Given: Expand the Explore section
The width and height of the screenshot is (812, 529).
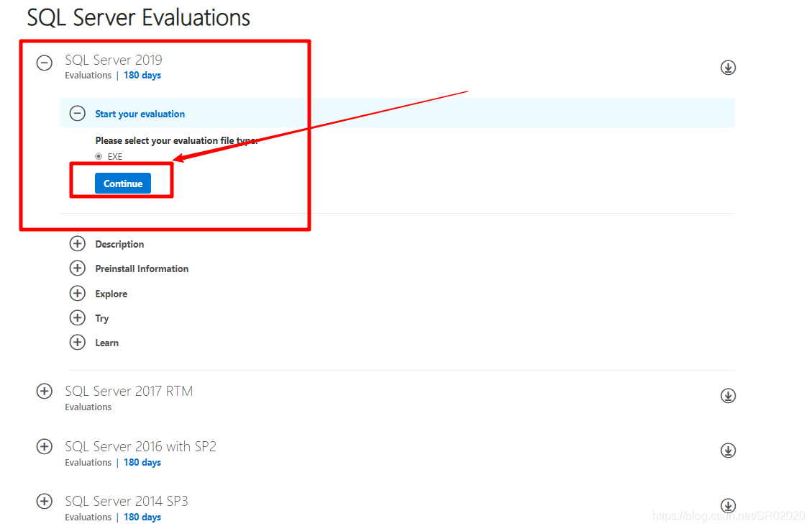Looking at the screenshot, I should pos(78,293).
